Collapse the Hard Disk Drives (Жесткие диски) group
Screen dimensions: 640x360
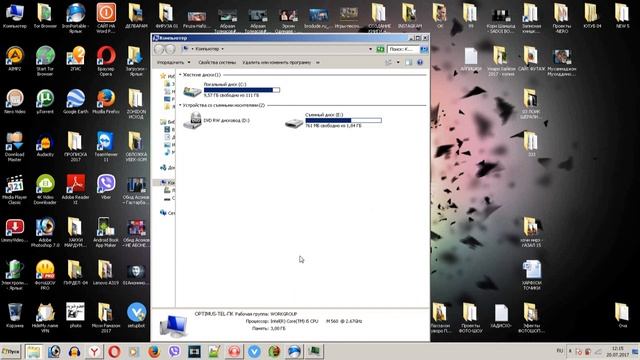click(180, 75)
